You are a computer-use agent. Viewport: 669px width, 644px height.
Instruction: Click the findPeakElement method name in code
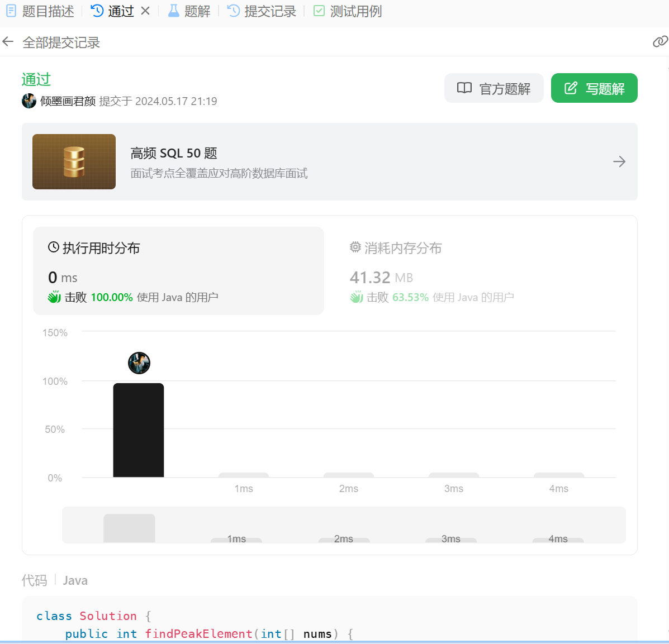click(x=198, y=634)
